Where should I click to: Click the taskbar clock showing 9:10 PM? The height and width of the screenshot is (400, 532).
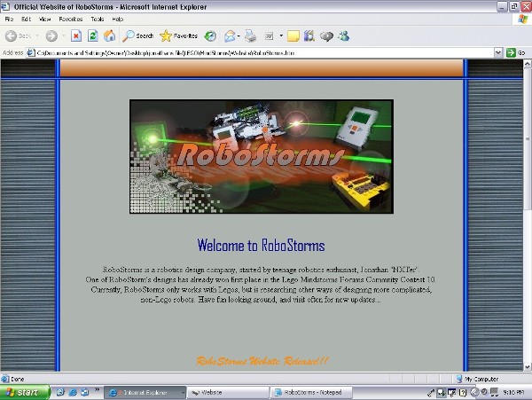[x=513, y=393]
